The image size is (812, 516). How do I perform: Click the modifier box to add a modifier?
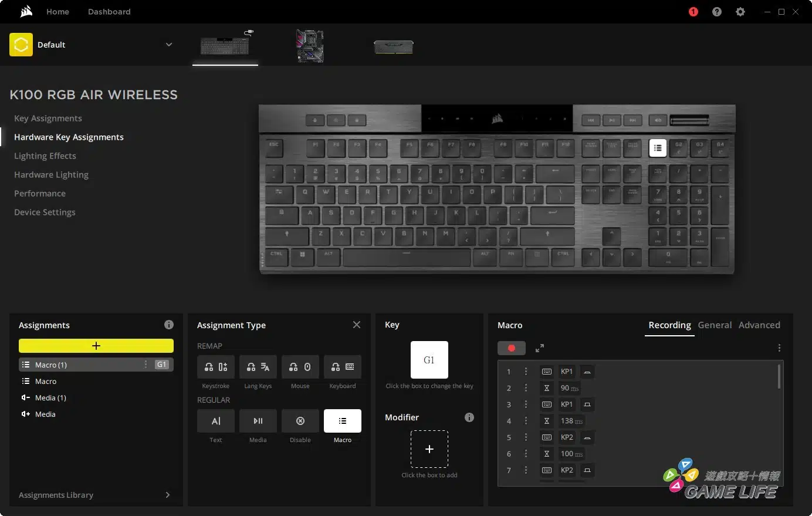[x=429, y=449]
